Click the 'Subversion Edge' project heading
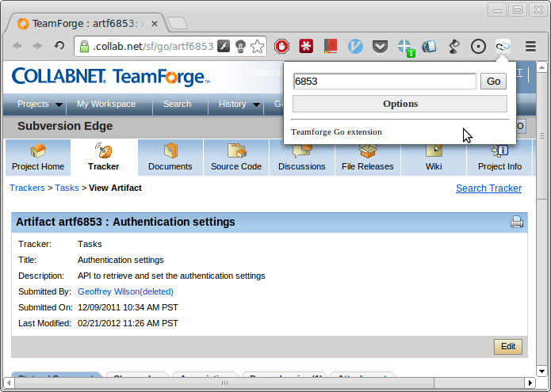This screenshot has width=551, height=392. click(65, 126)
